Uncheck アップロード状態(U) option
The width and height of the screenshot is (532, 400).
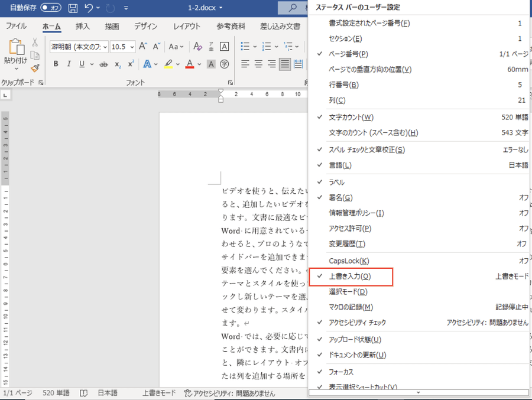419,340
